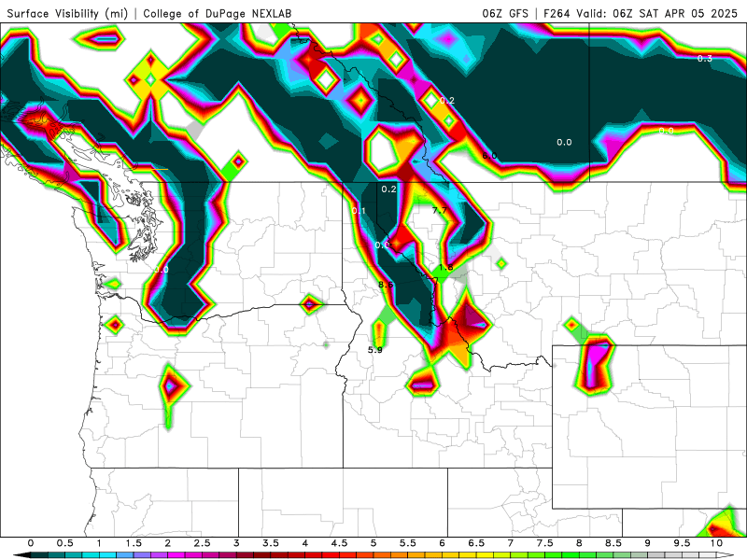Viewport: 747px width, 560px height.
Task: Click the 0.5 label on the color scale
Action: coord(64,543)
